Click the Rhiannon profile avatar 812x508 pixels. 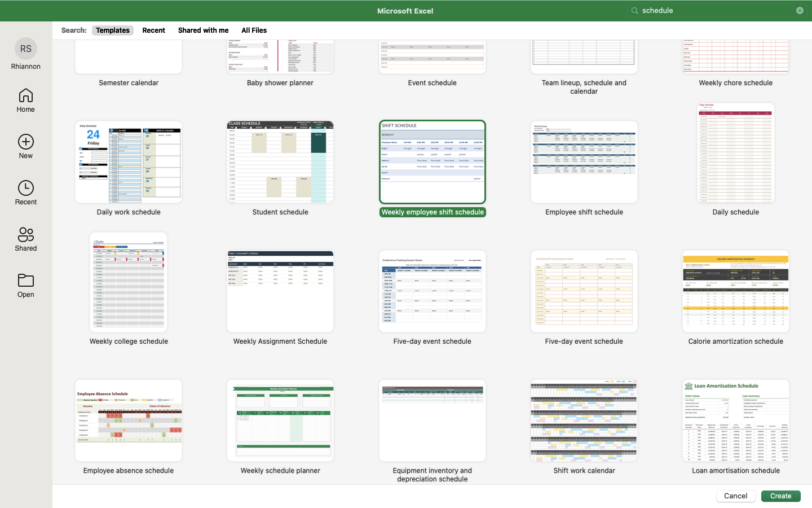coord(25,49)
